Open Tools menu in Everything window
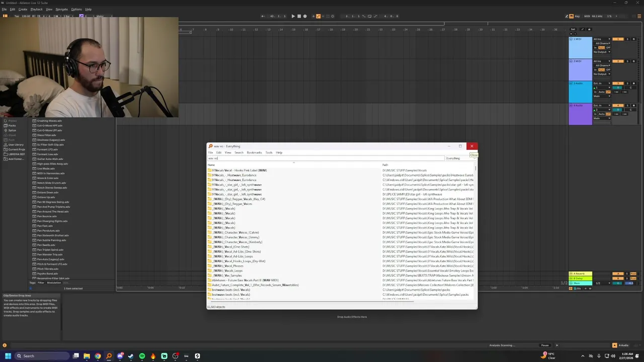Viewport: 644px width, 362px height. (269, 152)
